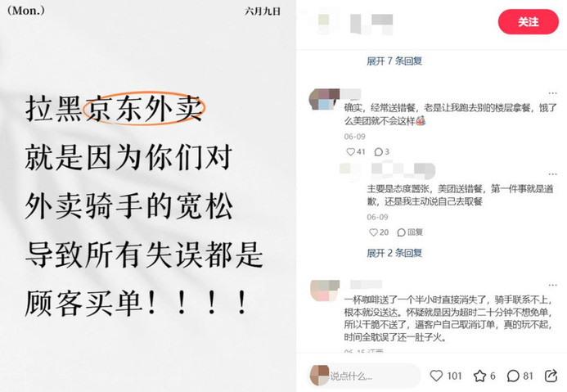Share the post via share icon
Viewport: 567px width, 392px height.
[551, 376]
